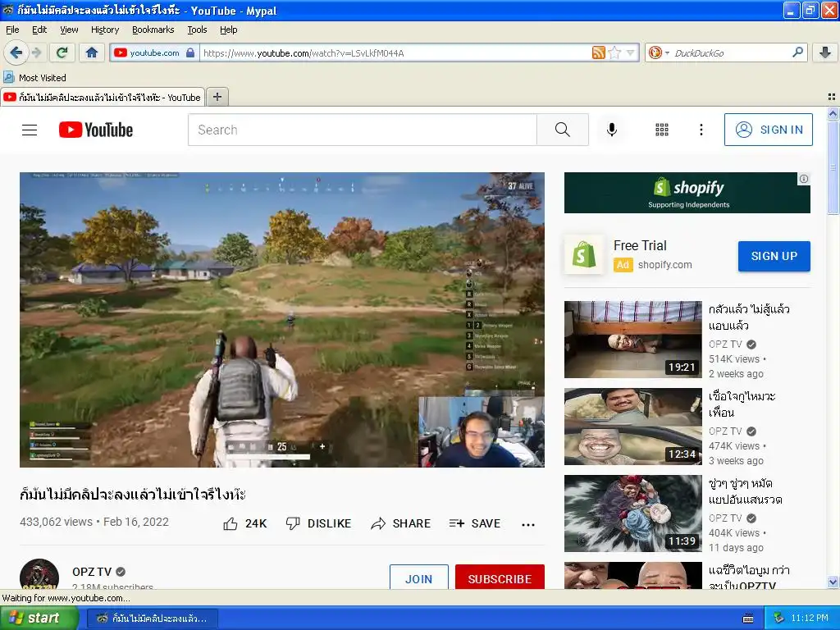This screenshot has width=840, height=630.
Task: Open video title with 474K views
Action: click(x=742, y=404)
